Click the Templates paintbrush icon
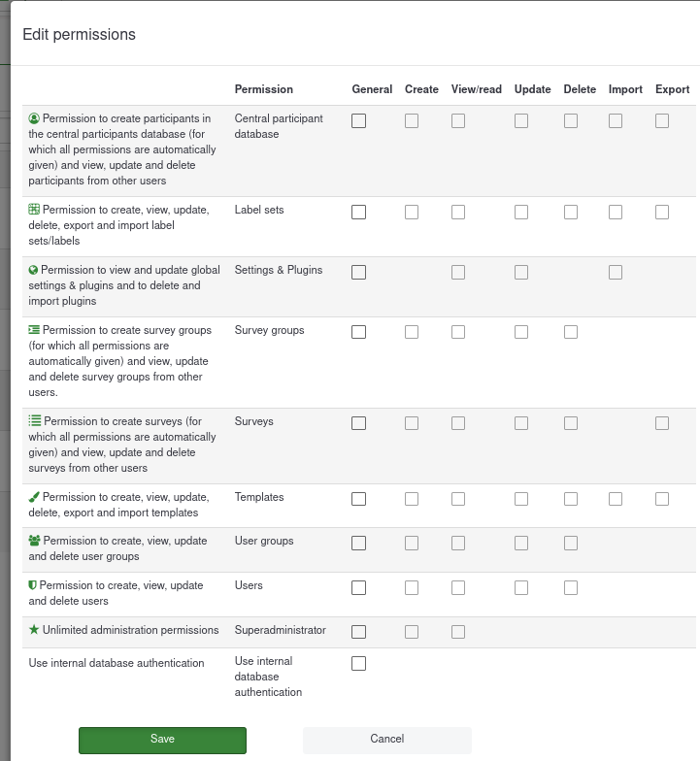This screenshot has height=761, width=700. (34, 497)
